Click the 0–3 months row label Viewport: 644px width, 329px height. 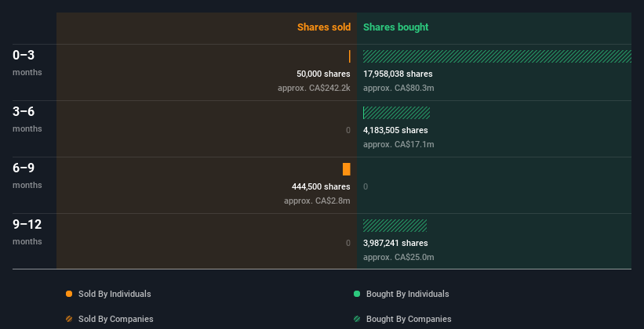pos(27,63)
